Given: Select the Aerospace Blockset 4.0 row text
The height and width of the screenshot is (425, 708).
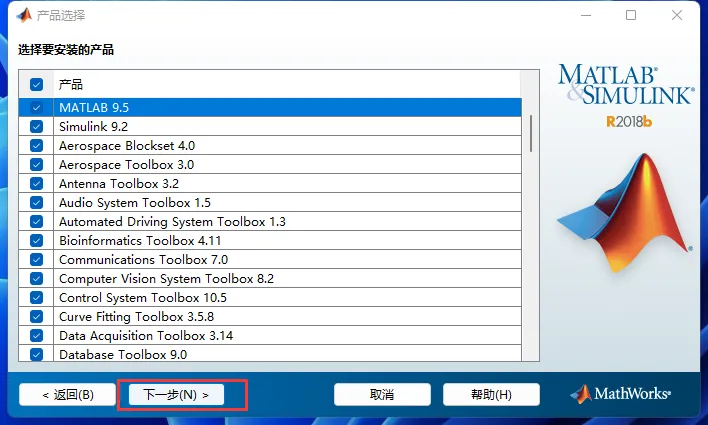Looking at the screenshot, I should (127, 145).
